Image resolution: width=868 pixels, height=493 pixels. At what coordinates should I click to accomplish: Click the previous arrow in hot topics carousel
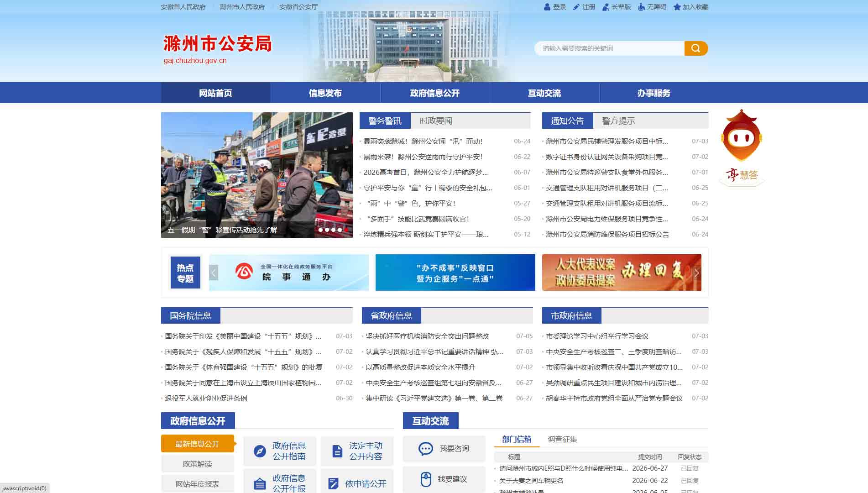[x=214, y=273]
